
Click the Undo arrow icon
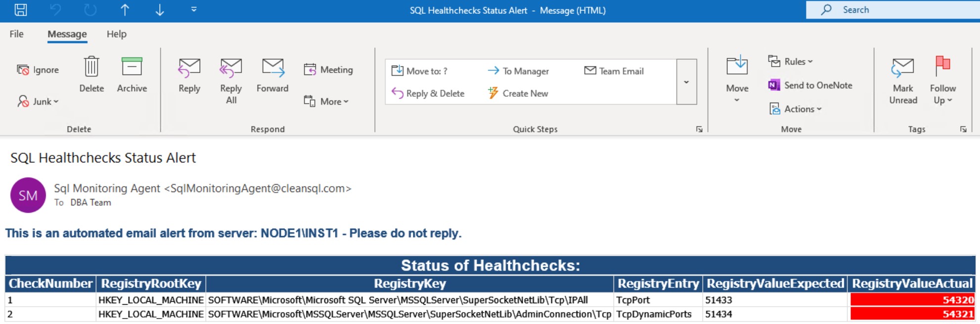point(55,10)
